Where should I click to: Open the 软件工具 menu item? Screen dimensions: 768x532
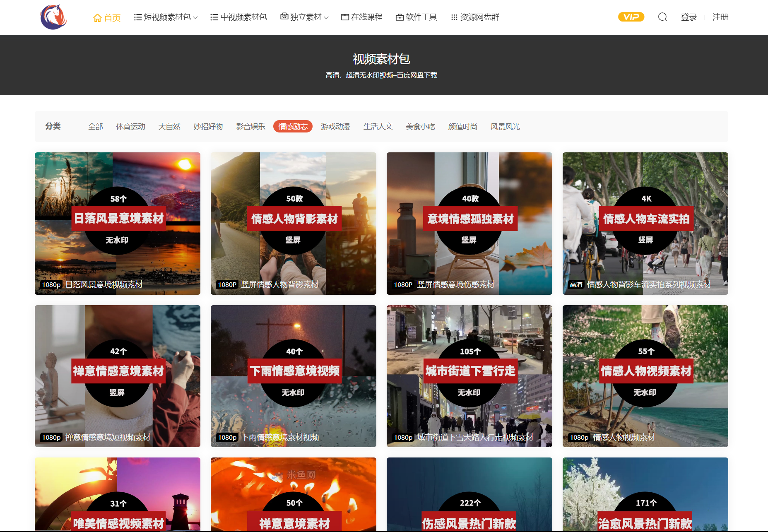click(421, 17)
